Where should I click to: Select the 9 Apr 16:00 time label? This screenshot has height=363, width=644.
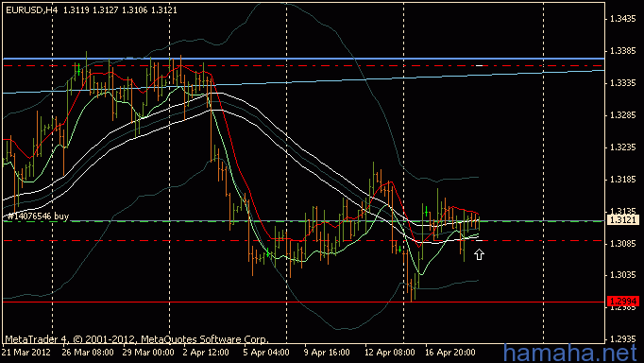(x=327, y=353)
